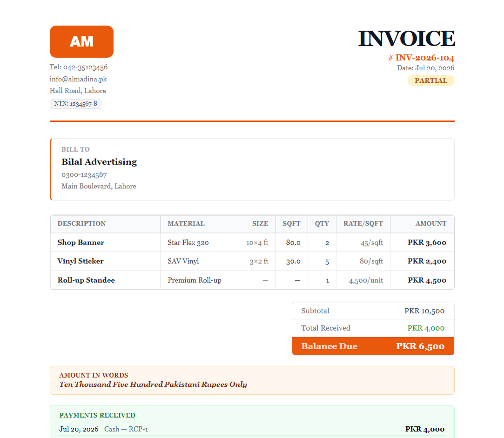Click the PARTIAL status badge
This screenshot has height=438, width=504.
431,80
